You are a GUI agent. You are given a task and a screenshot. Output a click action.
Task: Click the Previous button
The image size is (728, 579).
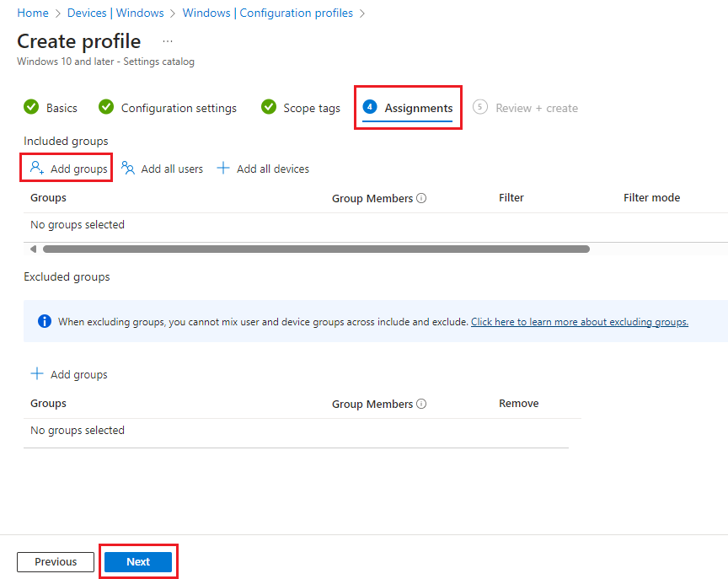point(55,561)
